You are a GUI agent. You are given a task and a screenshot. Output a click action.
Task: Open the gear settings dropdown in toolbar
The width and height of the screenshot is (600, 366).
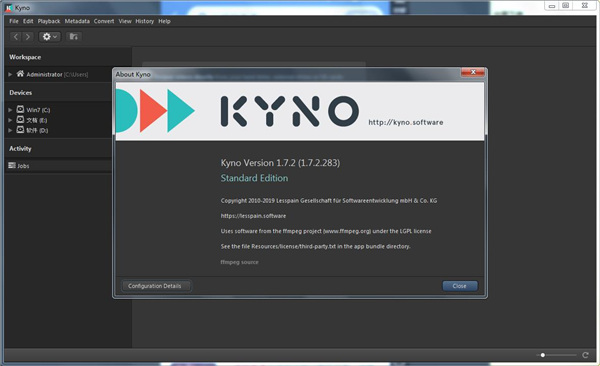pyautogui.click(x=50, y=37)
